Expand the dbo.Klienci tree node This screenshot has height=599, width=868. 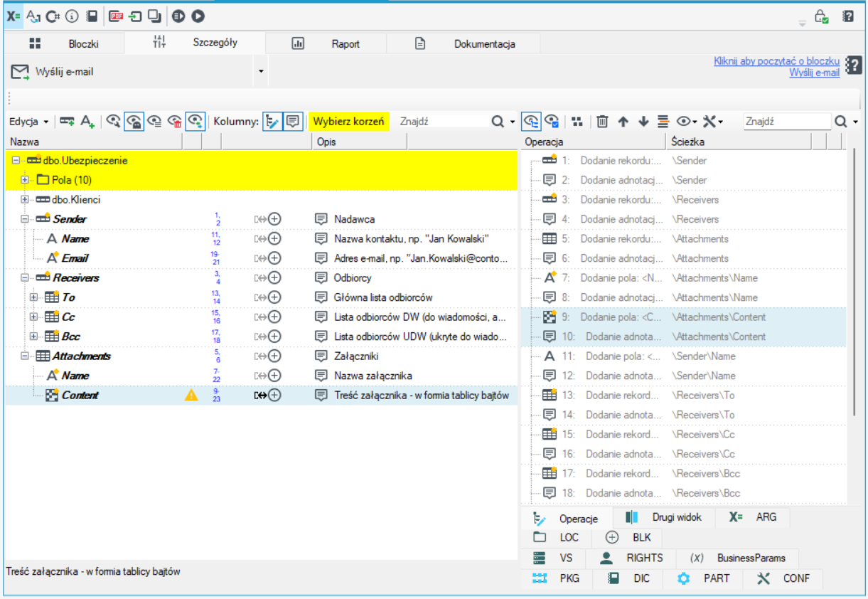[25, 200]
